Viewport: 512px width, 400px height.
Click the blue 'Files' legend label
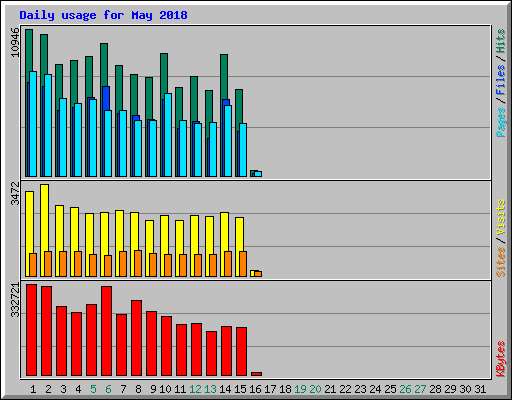(501, 80)
